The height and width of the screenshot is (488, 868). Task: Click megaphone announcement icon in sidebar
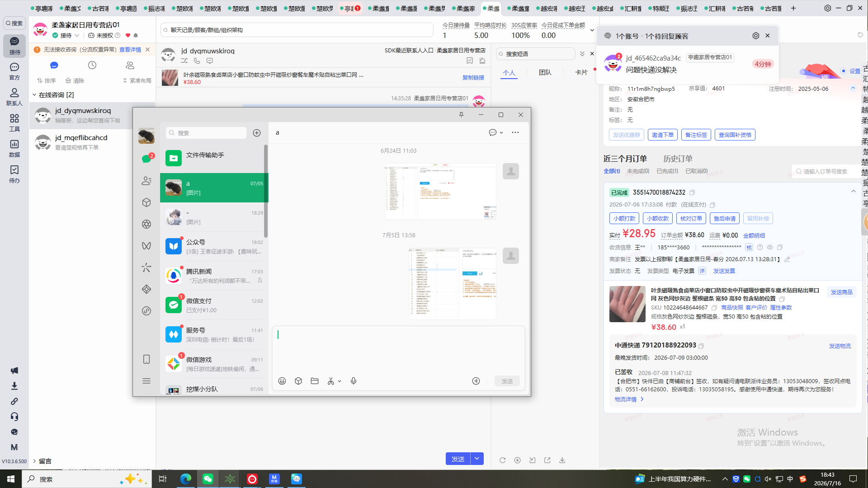tap(14, 371)
